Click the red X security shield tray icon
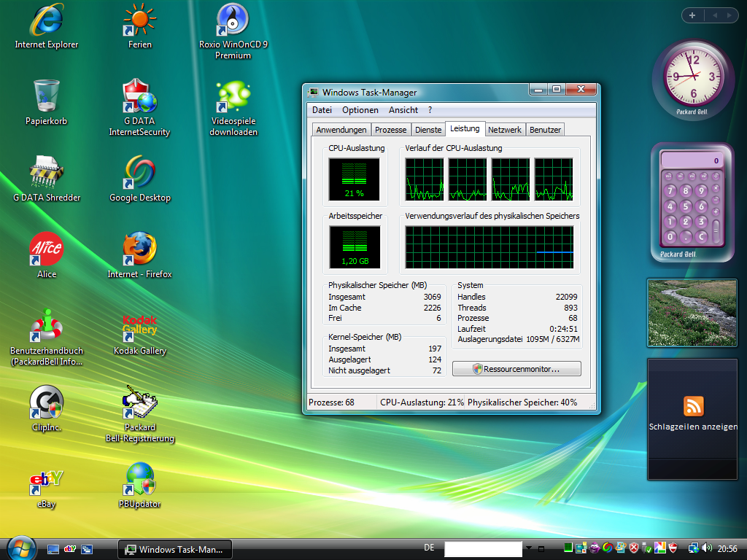This screenshot has width=747, height=560. 634,548
